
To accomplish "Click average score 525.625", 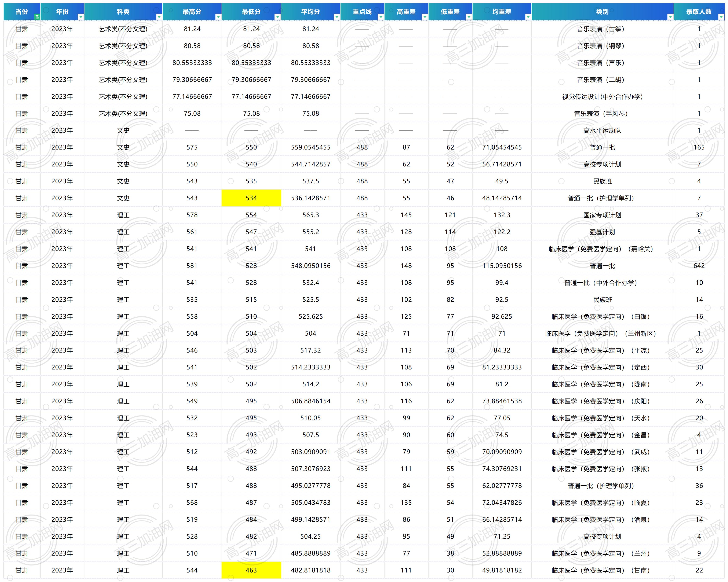I will pos(311,316).
